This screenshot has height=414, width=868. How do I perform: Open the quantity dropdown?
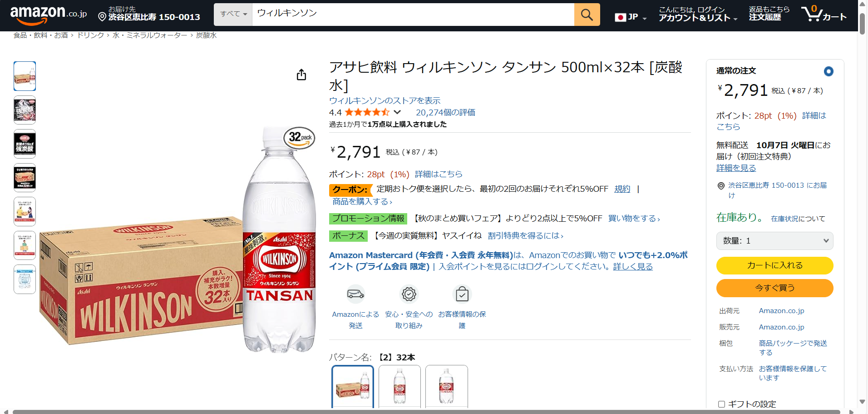point(774,241)
